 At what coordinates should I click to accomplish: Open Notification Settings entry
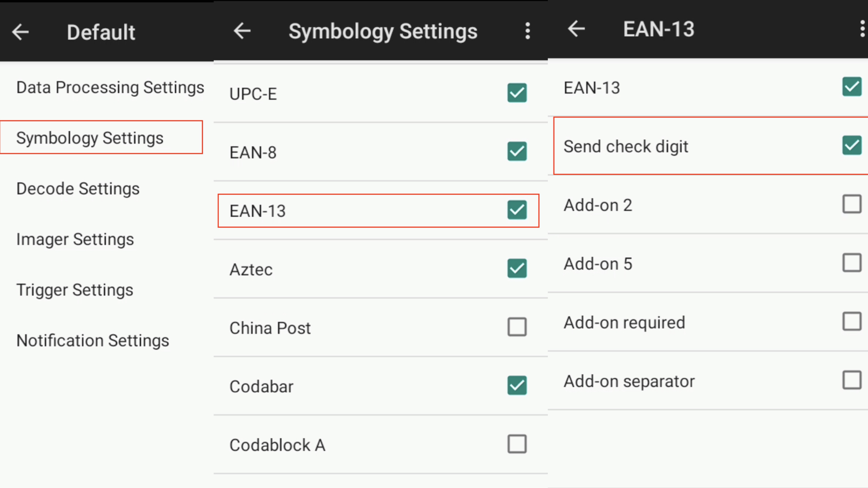pyautogui.click(x=93, y=340)
